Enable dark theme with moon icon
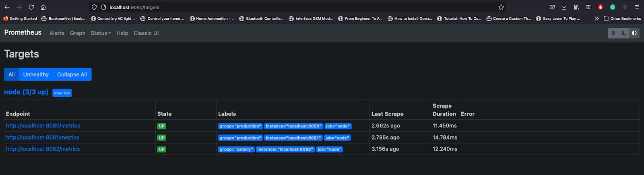Screen dimensions: 644x175 (624, 33)
